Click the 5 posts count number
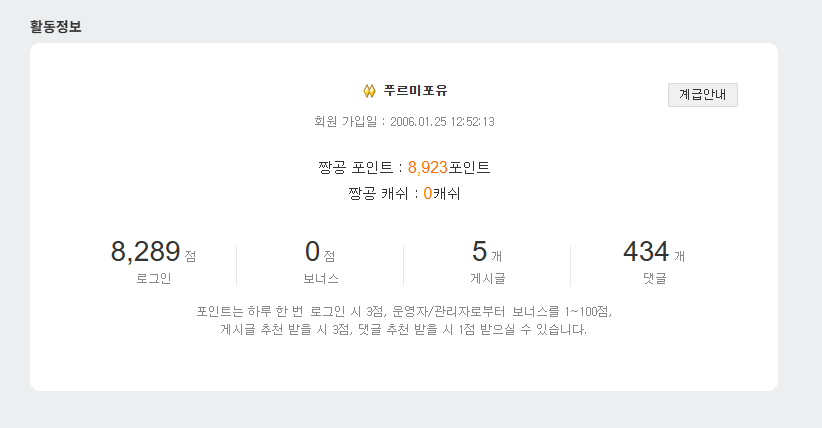This screenshot has width=822, height=428. click(x=479, y=252)
